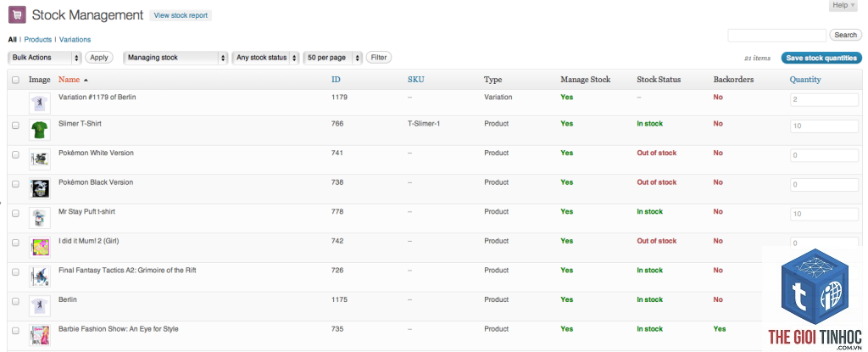
Task: Open the Barbie Fashion Show thumbnail
Action: [x=39, y=336]
